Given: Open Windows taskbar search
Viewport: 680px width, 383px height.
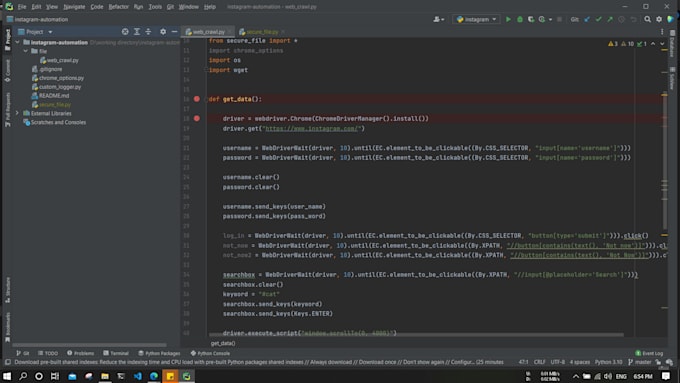Looking at the screenshot, I should 23,376.
